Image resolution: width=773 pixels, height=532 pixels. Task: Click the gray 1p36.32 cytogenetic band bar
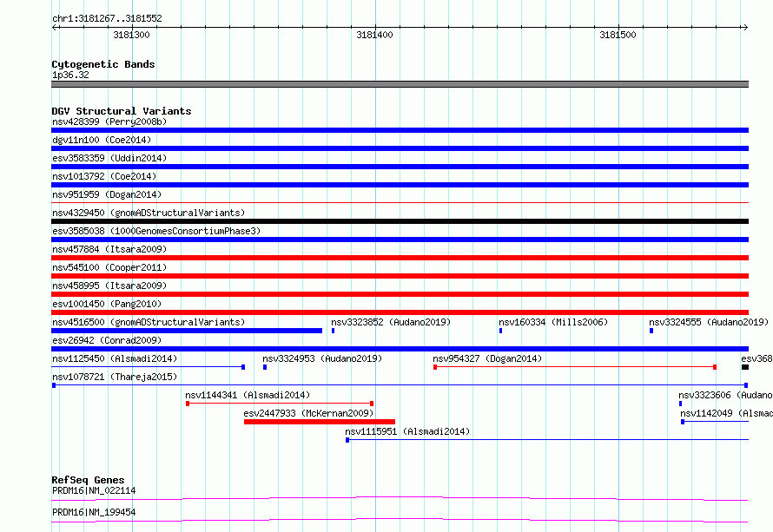pos(400,84)
